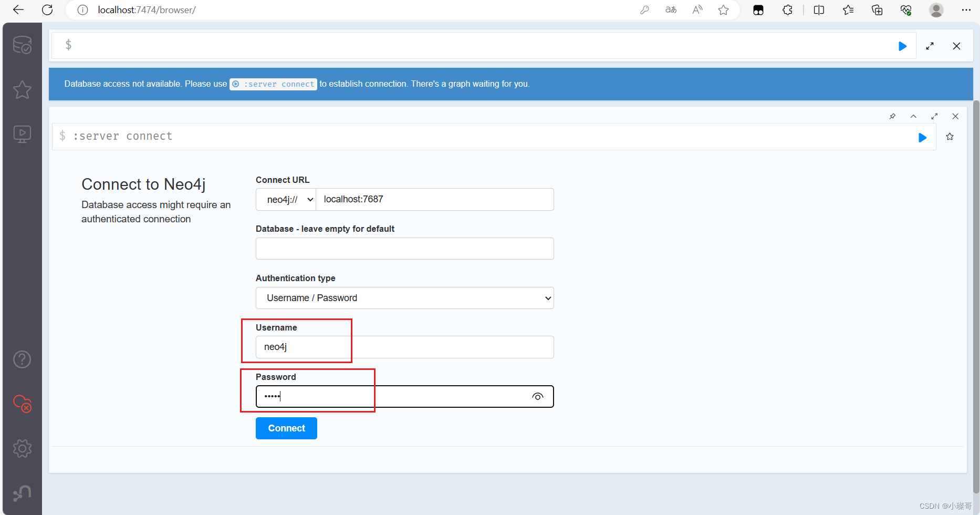Open the black extension icon in toolbar
Screen dimensions: 980x515
point(758,10)
